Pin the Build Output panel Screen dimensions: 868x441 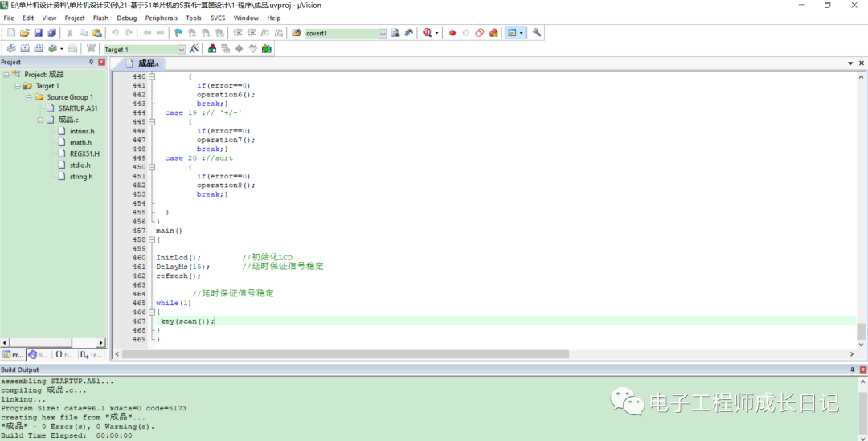[853, 370]
